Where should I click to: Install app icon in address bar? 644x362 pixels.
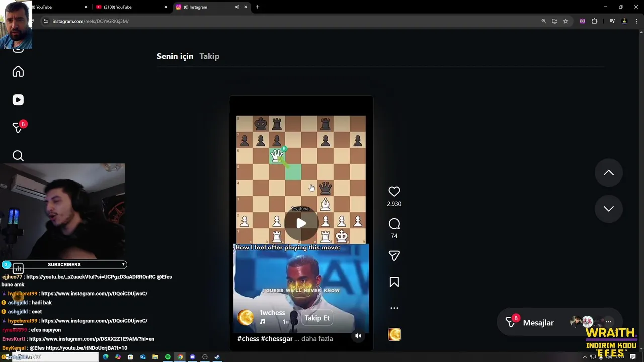554,21
